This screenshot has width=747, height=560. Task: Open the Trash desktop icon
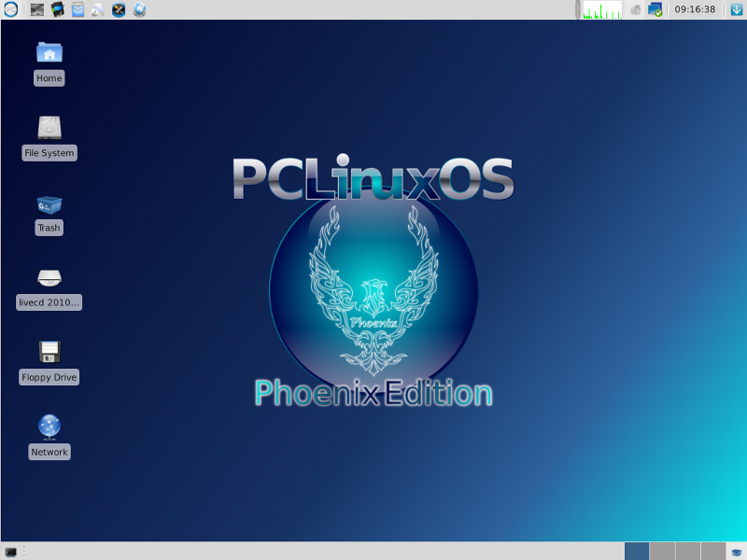click(x=49, y=205)
